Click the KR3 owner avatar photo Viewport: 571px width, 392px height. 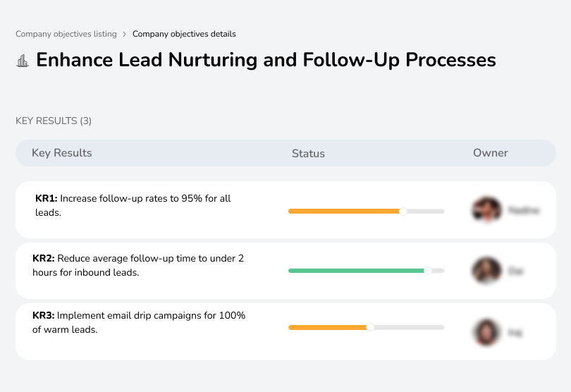pos(486,332)
